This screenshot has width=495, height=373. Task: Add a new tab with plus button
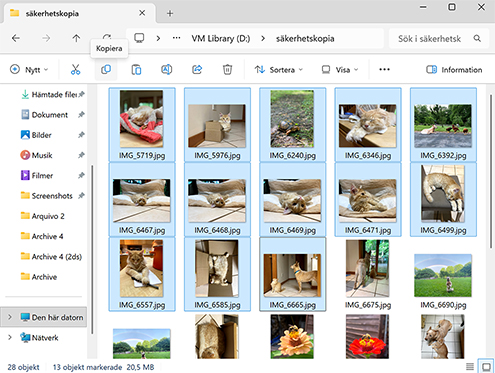[x=170, y=13]
